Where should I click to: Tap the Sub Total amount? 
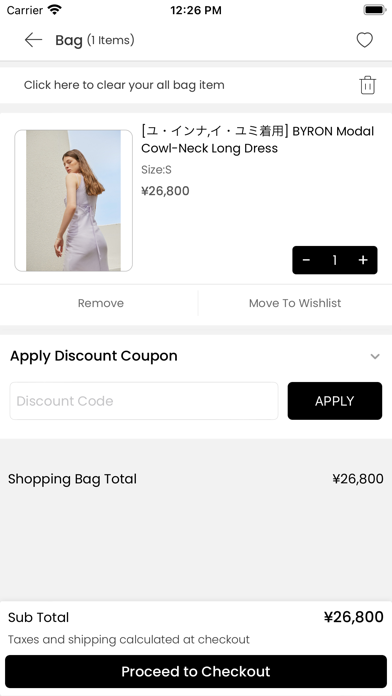click(353, 617)
